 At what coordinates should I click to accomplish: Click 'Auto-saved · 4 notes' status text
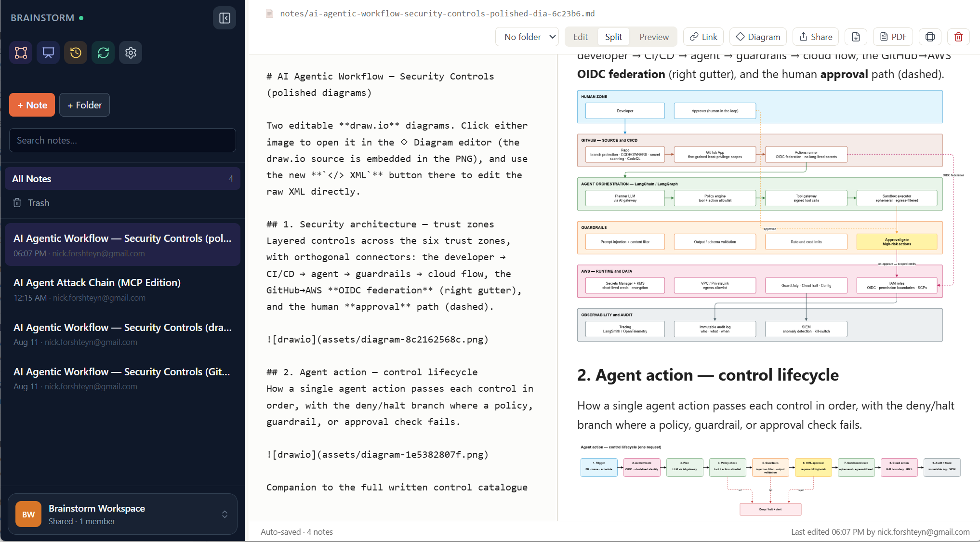tap(297, 532)
